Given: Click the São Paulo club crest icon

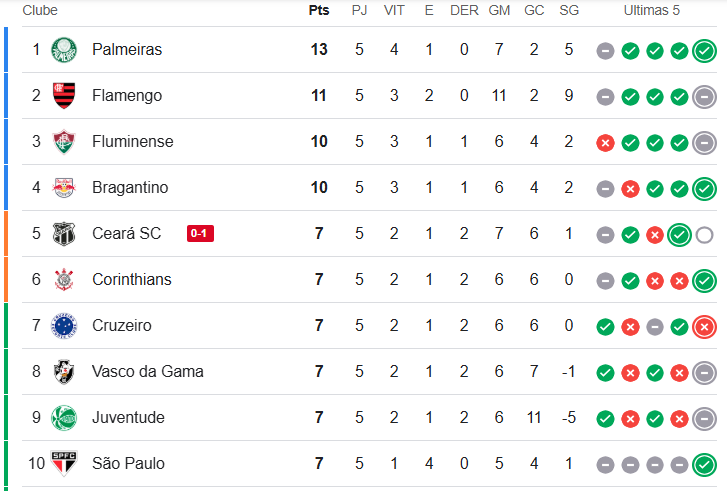Looking at the screenshot, I should 64,464.
